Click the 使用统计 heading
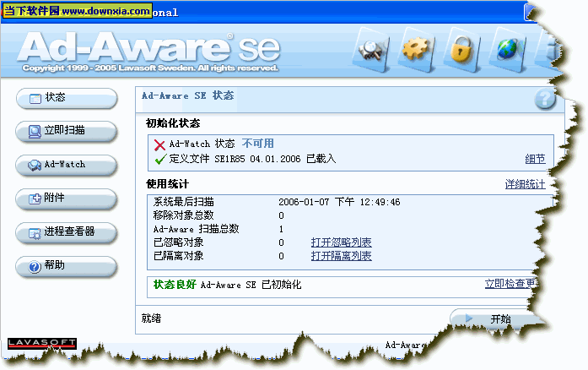The image size is (588, 370). click(167, 184)
